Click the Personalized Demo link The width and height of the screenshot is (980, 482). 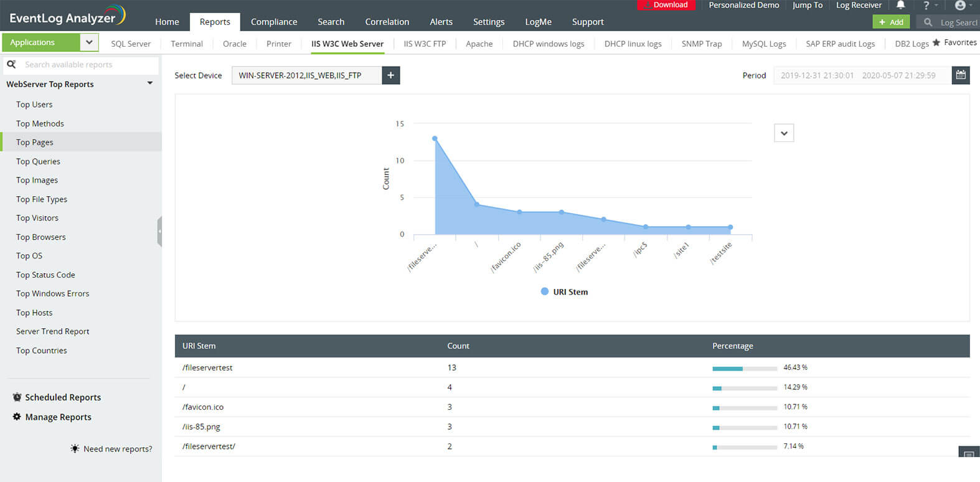744,5
